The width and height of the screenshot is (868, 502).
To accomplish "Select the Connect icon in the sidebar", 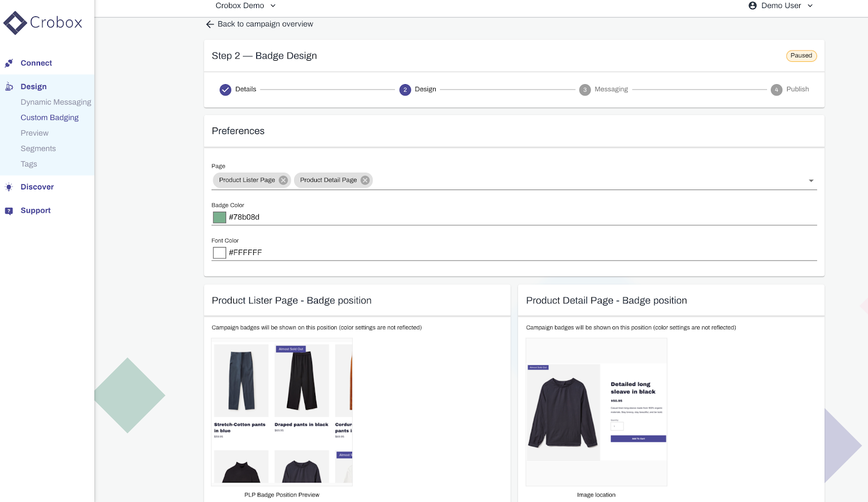I will [x=9, y=63].
